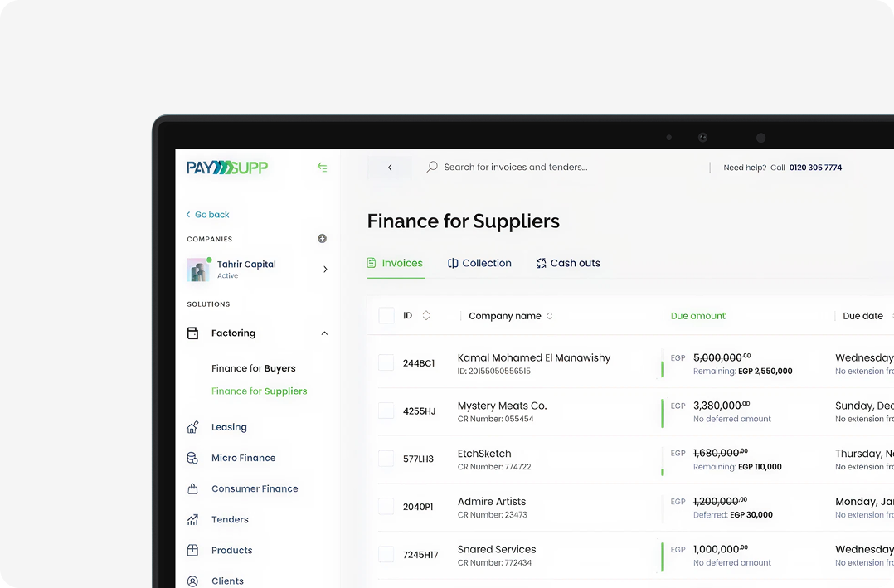Screen dimensions: 894x588
Task: Open the Leasing solution
Action: [229, 427]
